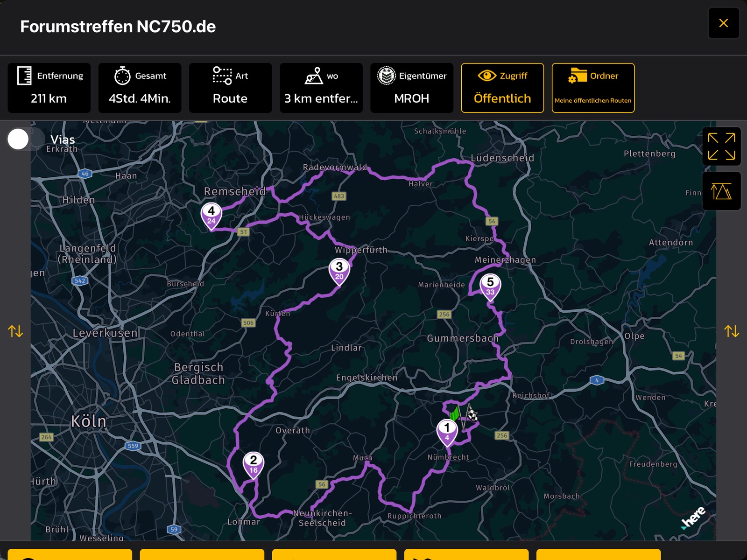
Task: Tap the green start flag
Action: point(455,413)
